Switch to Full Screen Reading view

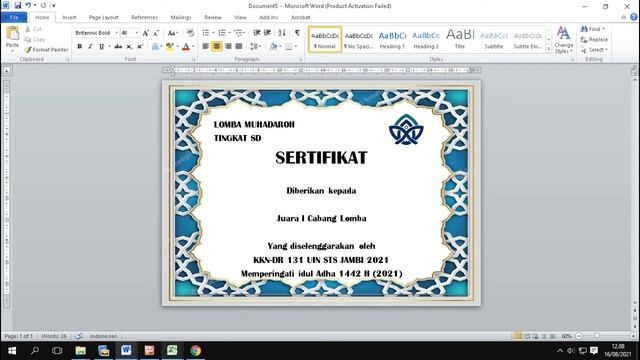(527, 336)
